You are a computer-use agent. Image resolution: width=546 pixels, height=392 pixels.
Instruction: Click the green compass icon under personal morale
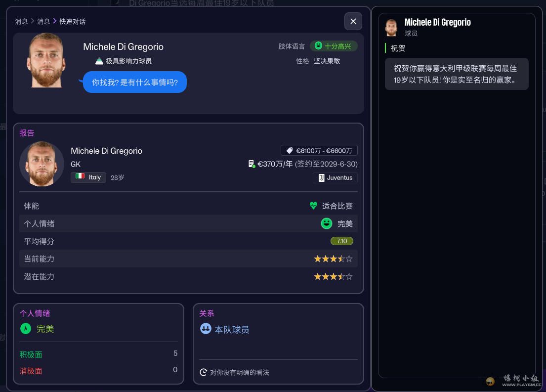(26, 329)
